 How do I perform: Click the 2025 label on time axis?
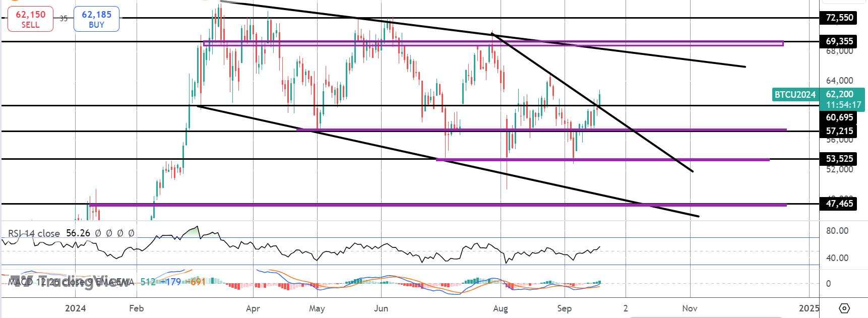(809, 308)
